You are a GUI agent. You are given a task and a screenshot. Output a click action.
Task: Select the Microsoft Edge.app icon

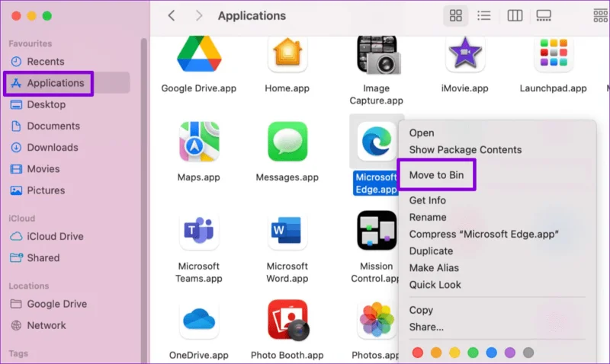click(376, 142)
